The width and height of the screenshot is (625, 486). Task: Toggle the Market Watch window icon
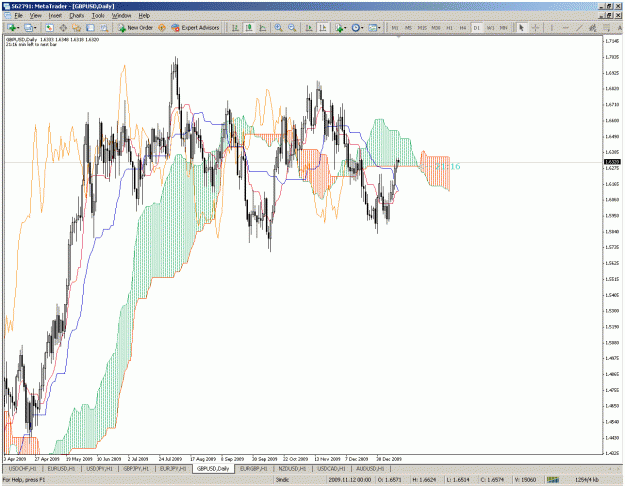pos(49,28)
